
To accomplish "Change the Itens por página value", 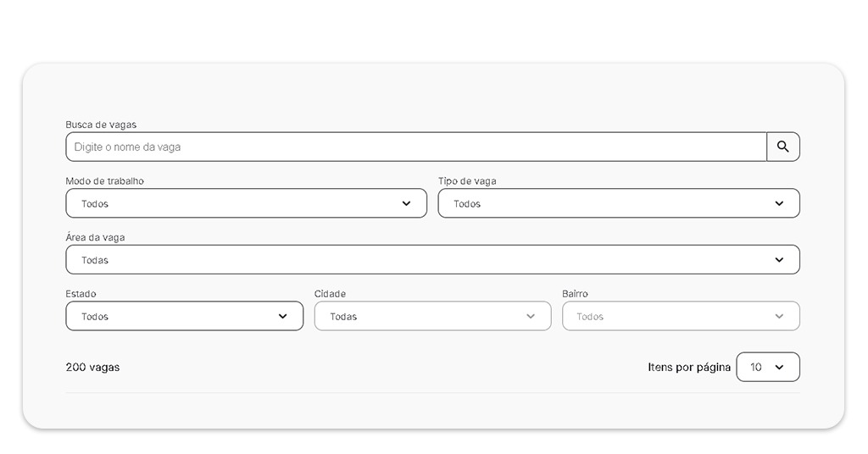I will [x=767, y=368].
